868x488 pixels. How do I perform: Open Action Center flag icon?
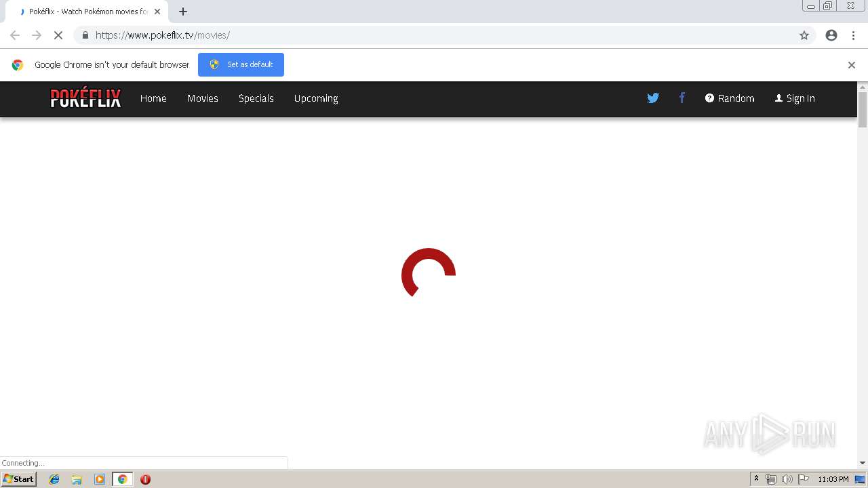tap(804, 479)
